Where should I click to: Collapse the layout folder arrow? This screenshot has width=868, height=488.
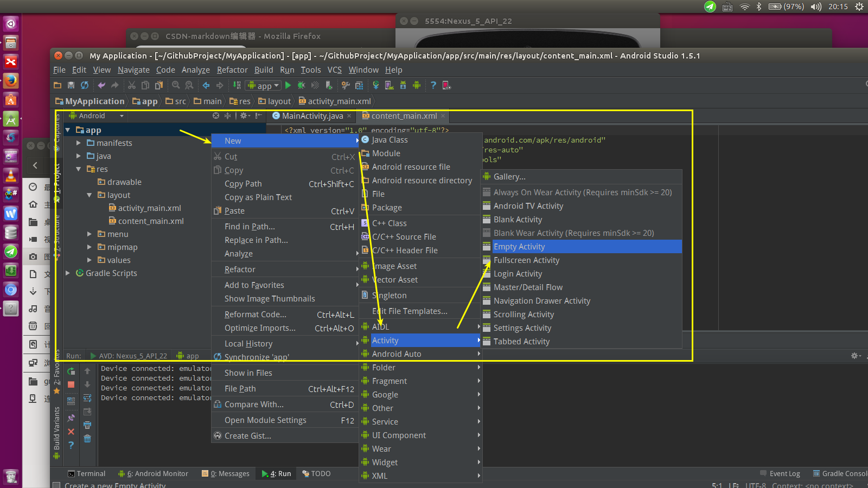pos(90,195)
